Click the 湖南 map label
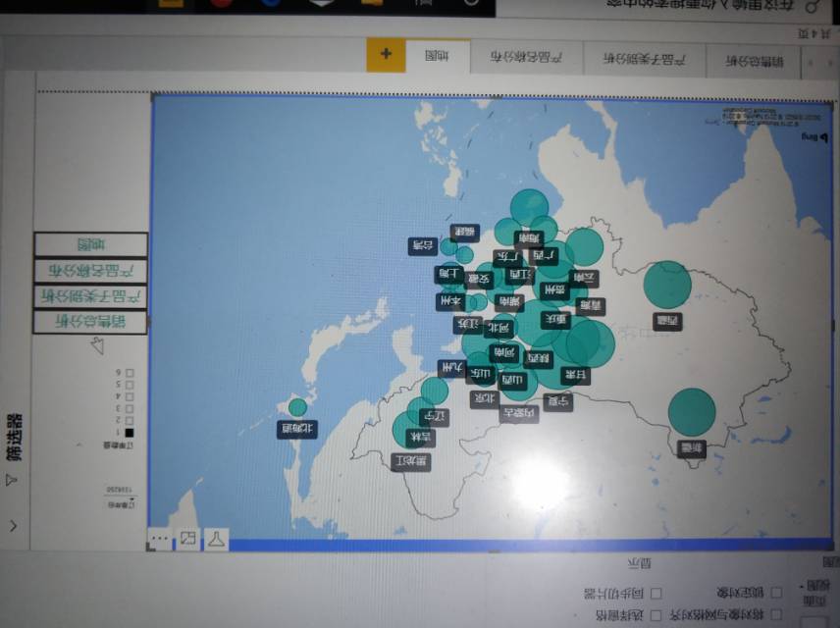840x628 pixels. pos(509,303)
